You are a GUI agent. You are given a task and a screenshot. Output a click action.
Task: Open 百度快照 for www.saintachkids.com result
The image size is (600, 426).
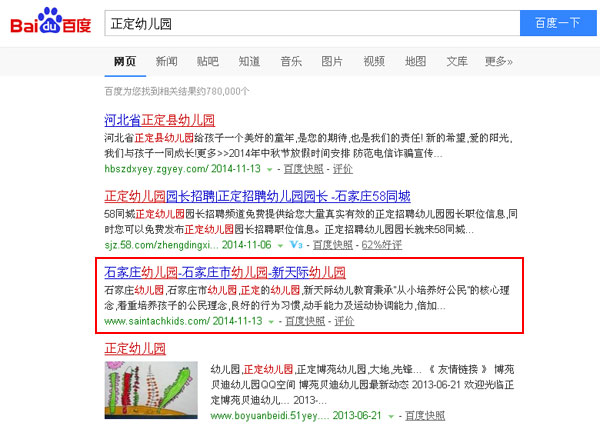(305, 321)
